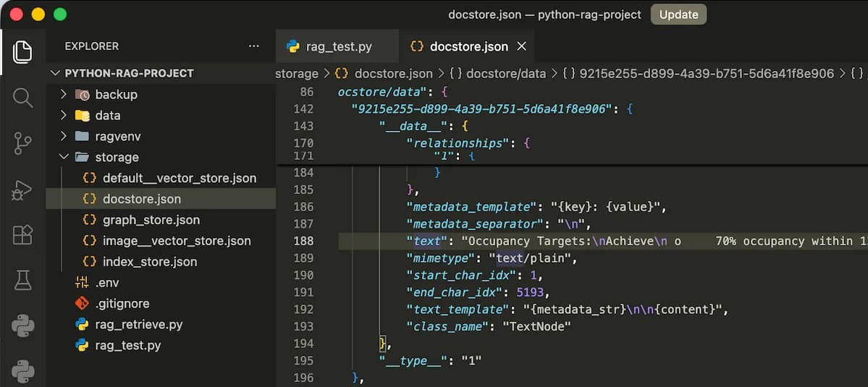
Task: Click Python icon beside rag_retrieve.py
Action: pos(82,325)
